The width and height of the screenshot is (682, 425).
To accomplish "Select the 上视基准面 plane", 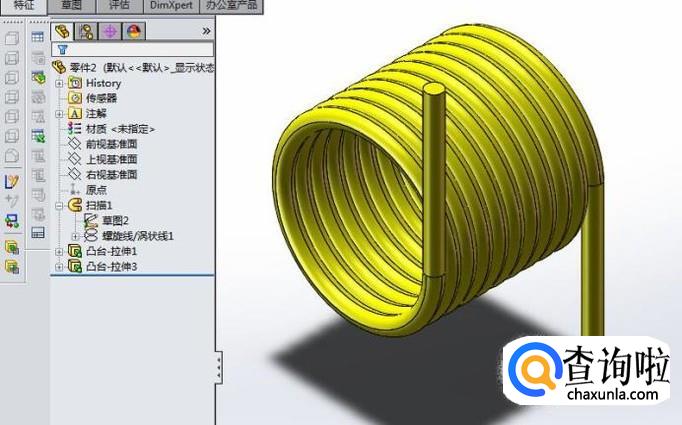I will click(x=103, y=159).
